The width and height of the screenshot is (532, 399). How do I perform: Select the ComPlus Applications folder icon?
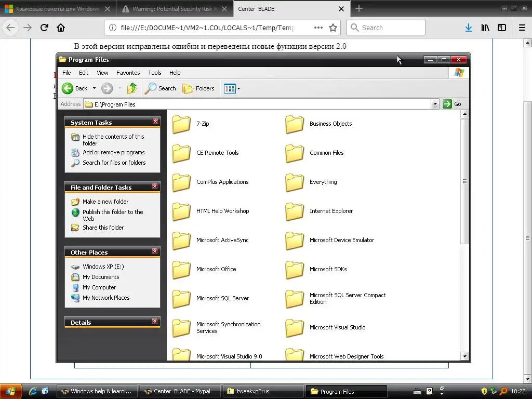(x=181, y=182)
